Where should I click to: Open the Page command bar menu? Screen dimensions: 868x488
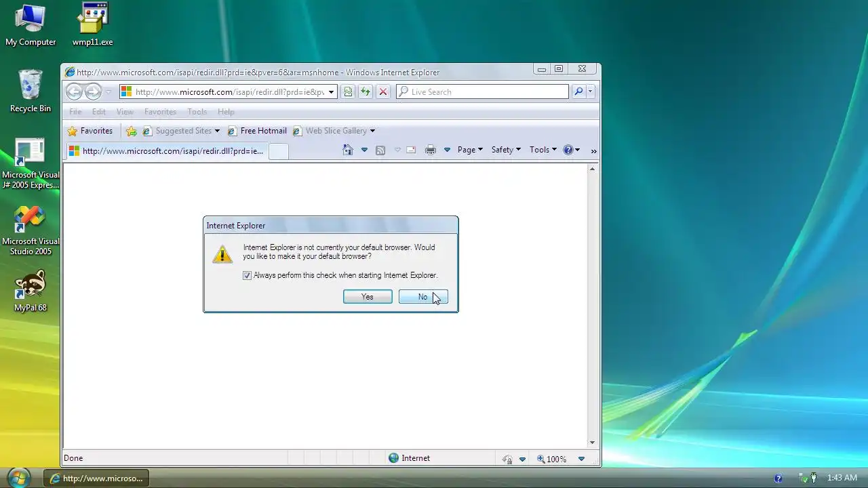[x=470, y=150]
